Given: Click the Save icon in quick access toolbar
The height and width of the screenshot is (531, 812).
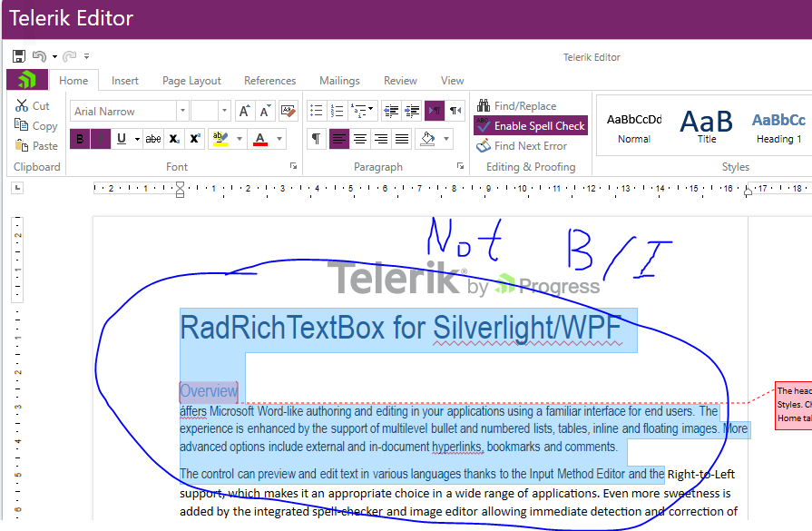Looking at the screenshot, I should pyautogui.click(x=19, y=56).
